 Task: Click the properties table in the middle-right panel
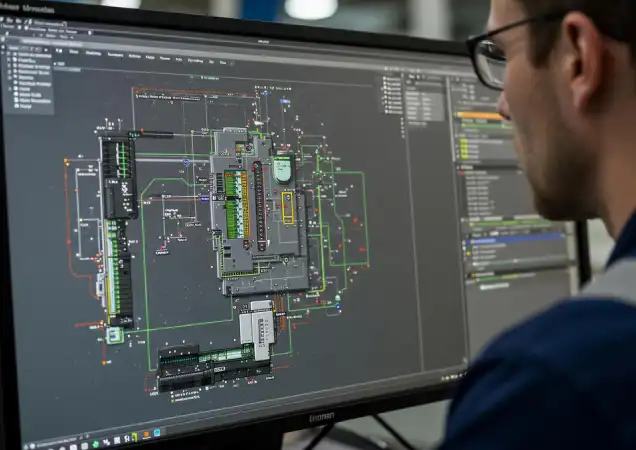425,105
